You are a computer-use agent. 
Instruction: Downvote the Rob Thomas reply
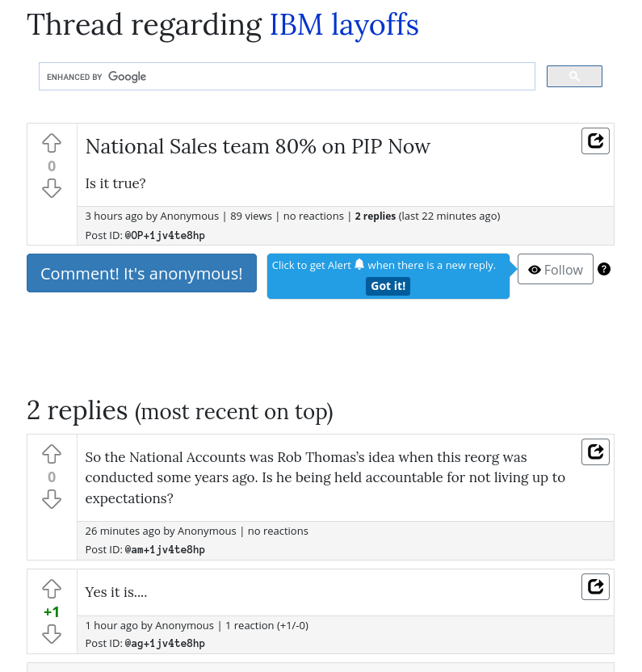52,499
